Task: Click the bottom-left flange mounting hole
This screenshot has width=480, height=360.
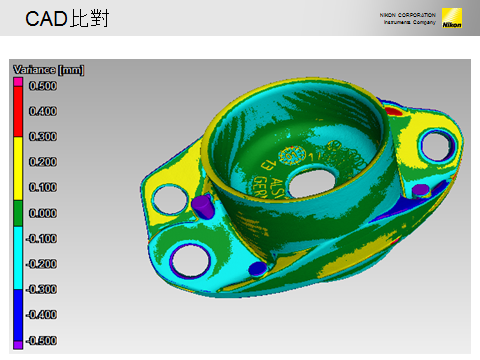Action: (x=190, y=260)
